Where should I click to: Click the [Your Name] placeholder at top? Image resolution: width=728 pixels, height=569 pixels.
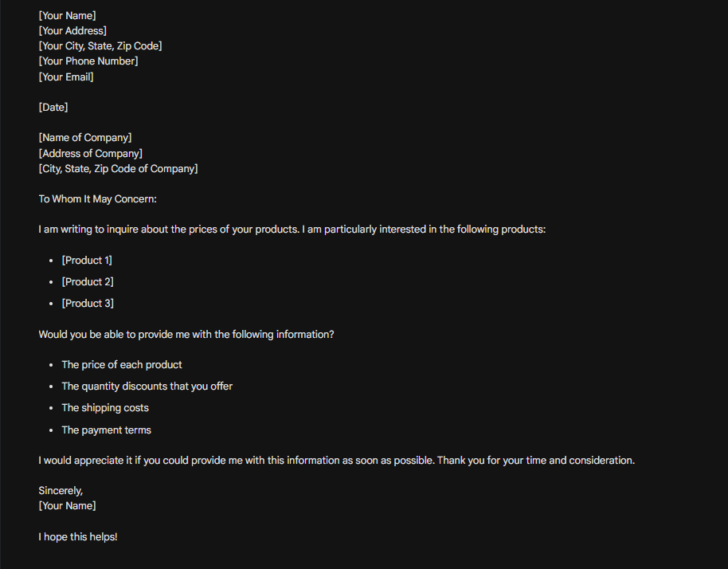pyautogui.click(x=68, y=15)
